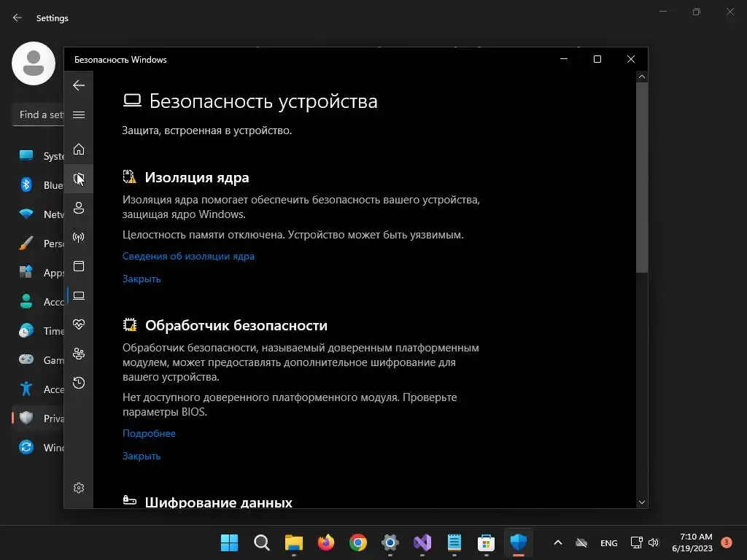Launch Google Chrome from taskbar
Image resolution: width=747 pixels, height=560 pixels.
coord(357,542)
